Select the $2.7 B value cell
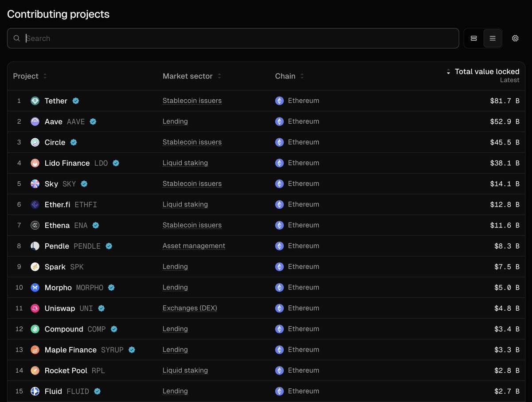The height and width of the screenshot is (402, 532). pyautogui.click(x=507, y=391)
